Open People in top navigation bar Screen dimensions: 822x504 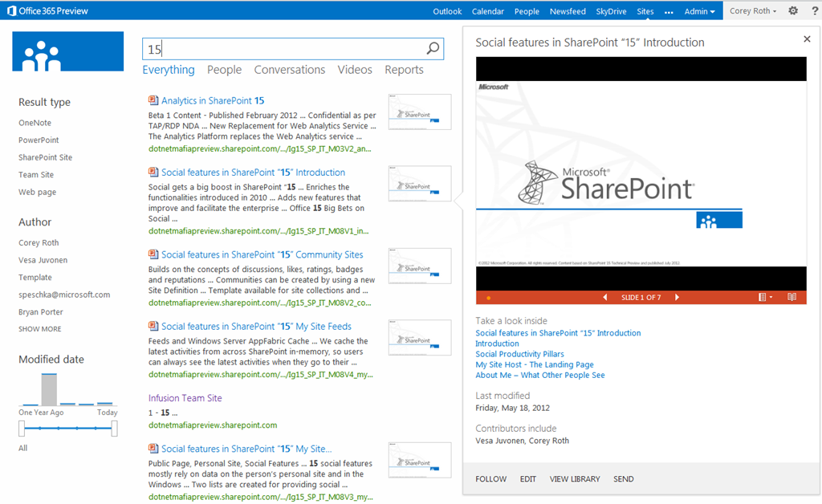(x=527, y=11)
